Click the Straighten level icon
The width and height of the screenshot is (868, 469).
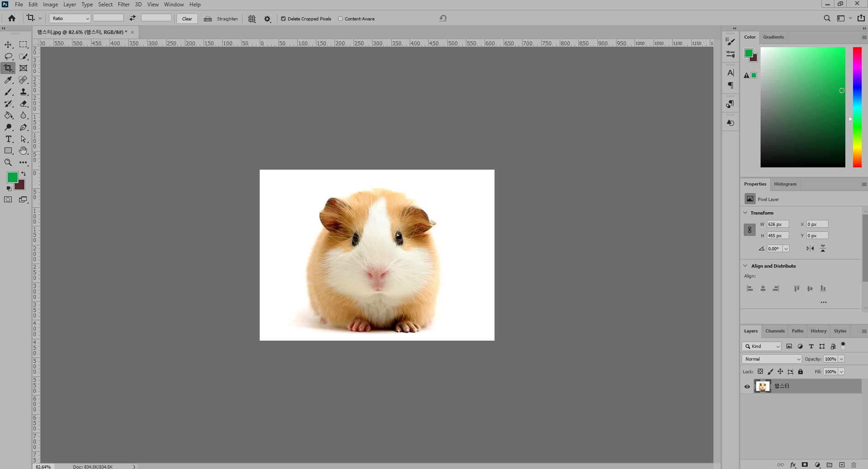point(208,19)
